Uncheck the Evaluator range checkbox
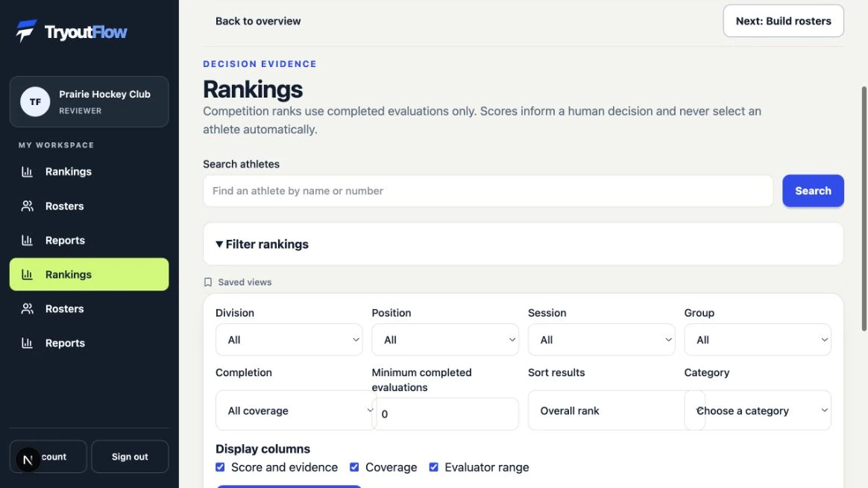868x488 pixels. click(433, 468)
